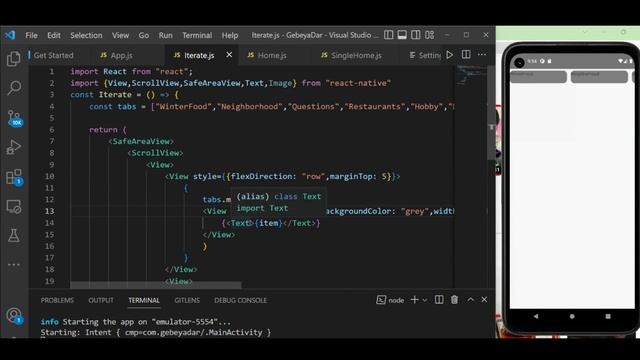Click the editor horizontal scrollbar
The image size is (640, 360).
(156, 284)
